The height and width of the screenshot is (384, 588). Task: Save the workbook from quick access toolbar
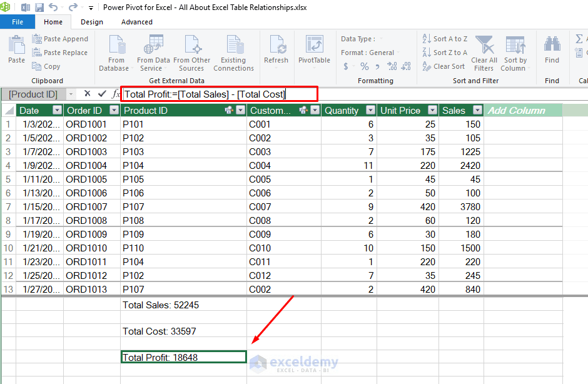pyautogui.click(x=39, y=7)
